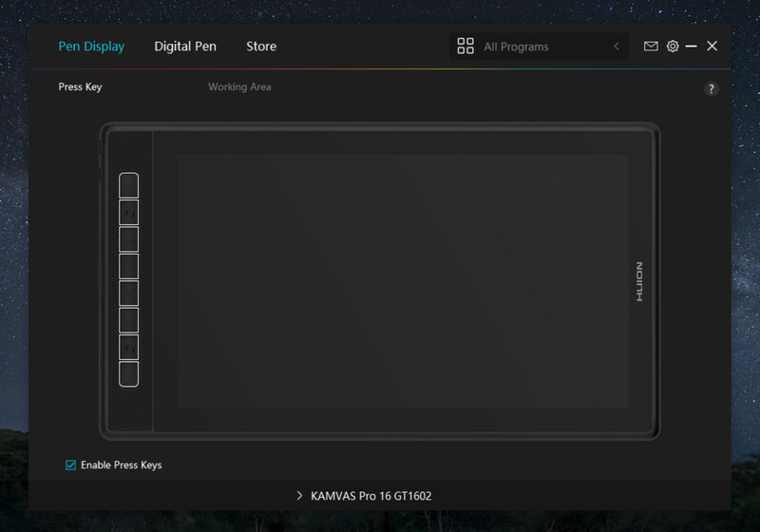Select the Press Key sub-tab
The width and height of the screenshot is (760, 532).
(x=80, y=86)
